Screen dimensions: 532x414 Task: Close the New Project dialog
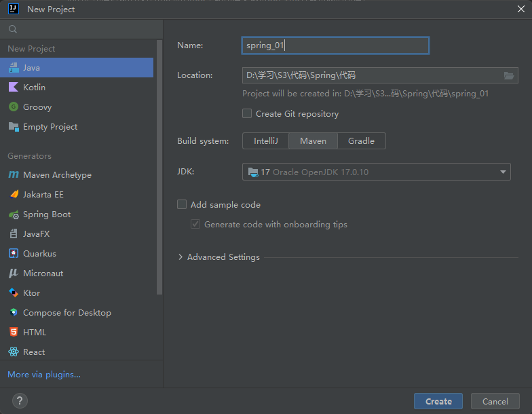pos(521,9)
